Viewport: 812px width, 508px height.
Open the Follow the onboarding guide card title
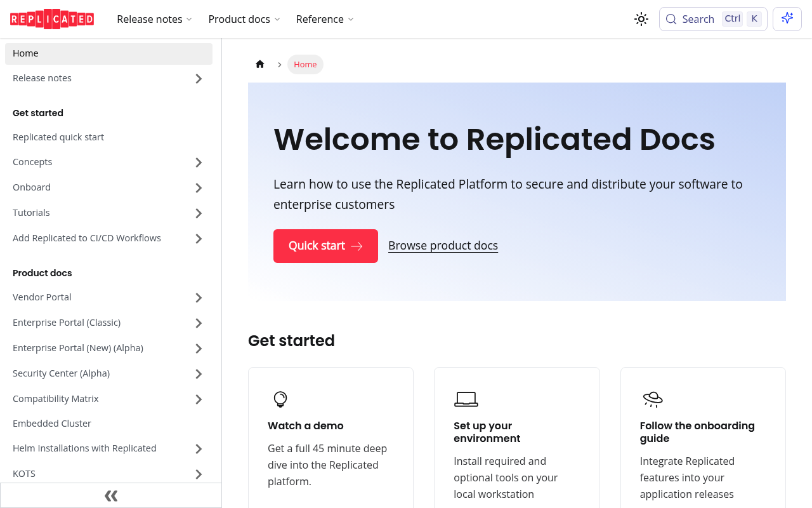697,432
